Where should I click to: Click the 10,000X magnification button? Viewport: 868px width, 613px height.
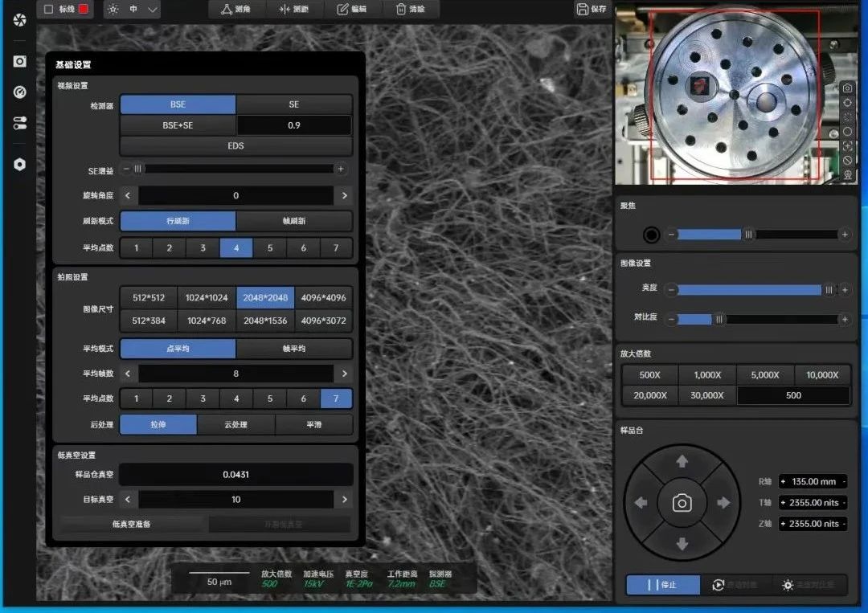pos(822,375)
